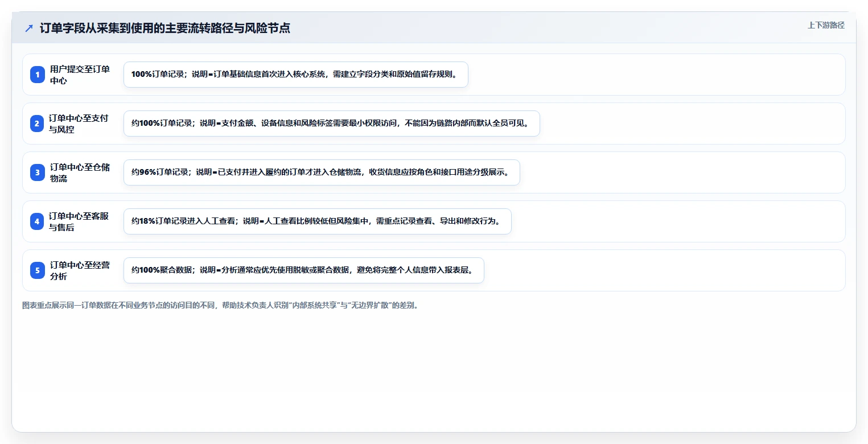The width and height of the screenshot is (868, 444).
Task: Click the 100%订单记录 description box
Action: pyautogui.click(x=296, y=75)
